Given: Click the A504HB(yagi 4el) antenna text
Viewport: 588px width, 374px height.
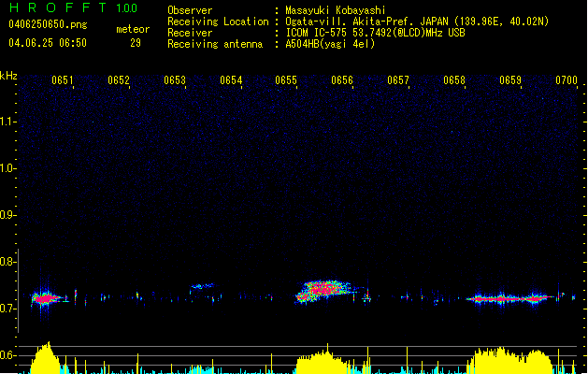Looking at the screenshot, I should tap(330, 44).
